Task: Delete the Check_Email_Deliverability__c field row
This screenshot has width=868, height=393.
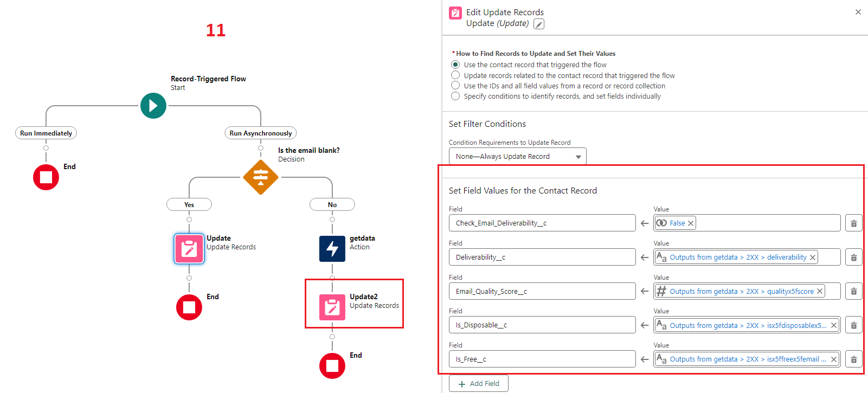Action: click(853, 223)
